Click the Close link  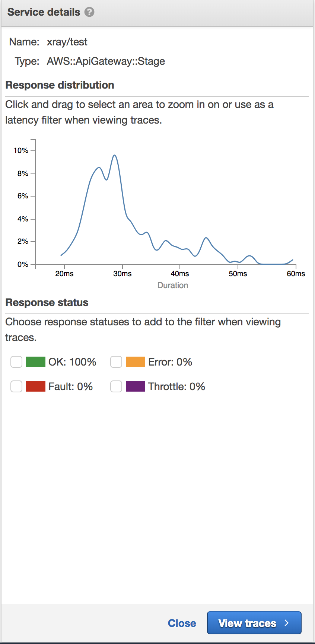[182, 623]
